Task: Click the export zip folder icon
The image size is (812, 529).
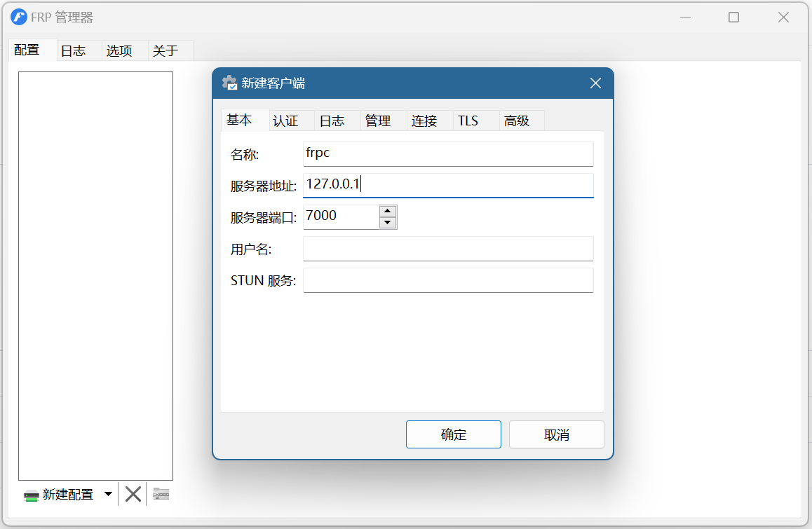Action: click(161, 495)
